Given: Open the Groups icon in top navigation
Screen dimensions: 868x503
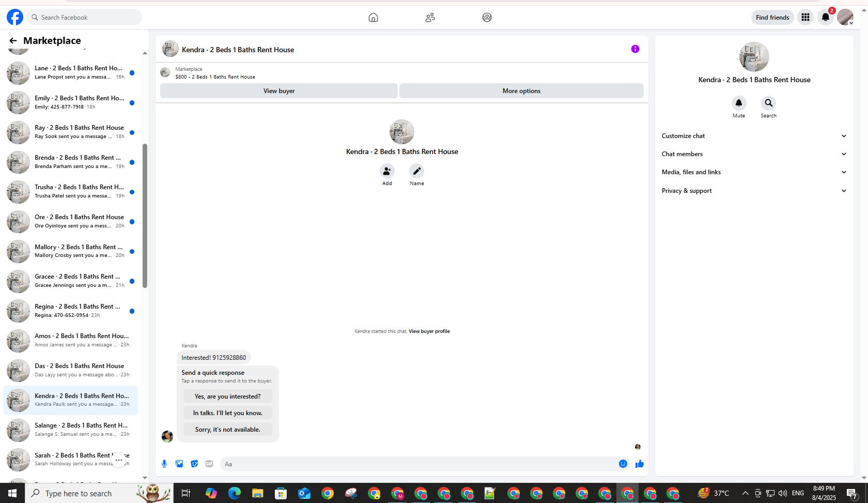Looking at the screenshot, I should (487, 18).
